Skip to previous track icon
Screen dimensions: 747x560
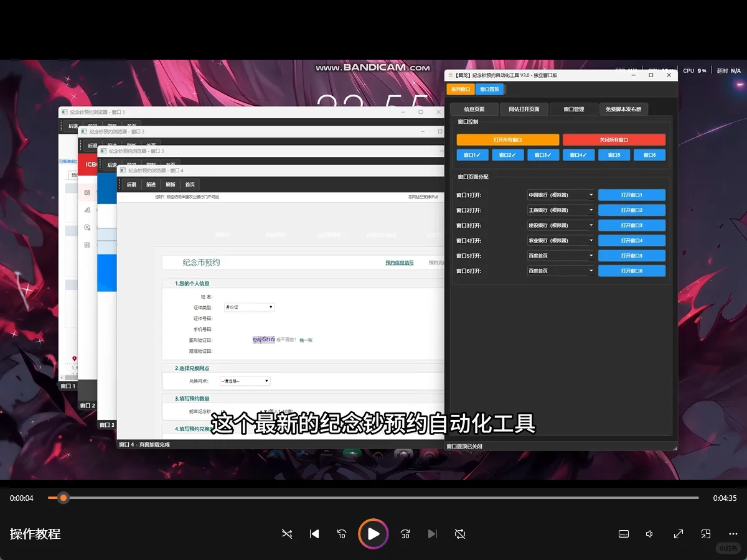(x=314, y=534)
